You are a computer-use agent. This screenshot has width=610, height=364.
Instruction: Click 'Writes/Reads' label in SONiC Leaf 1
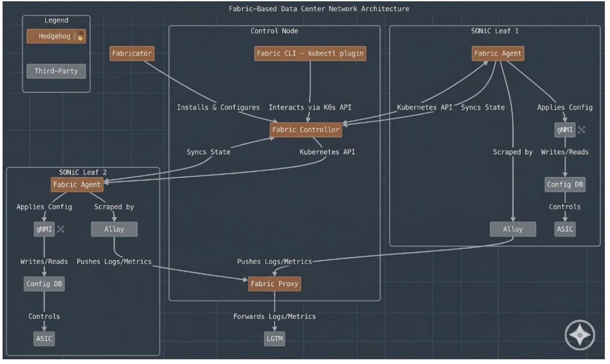tap(565, 152)
